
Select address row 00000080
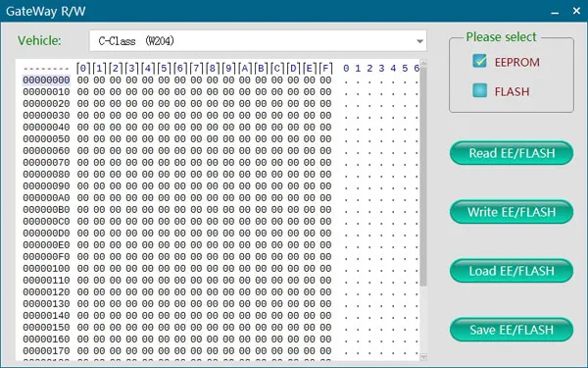pos(46,175)
